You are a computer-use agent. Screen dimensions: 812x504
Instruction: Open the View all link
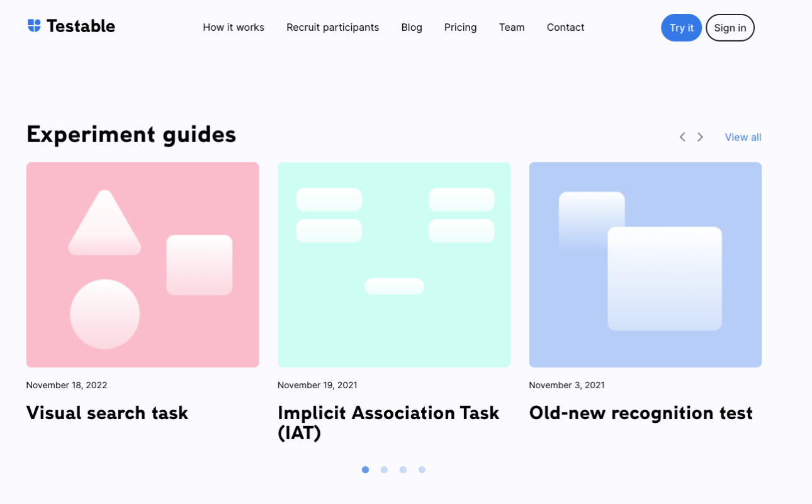coord(743,137)
